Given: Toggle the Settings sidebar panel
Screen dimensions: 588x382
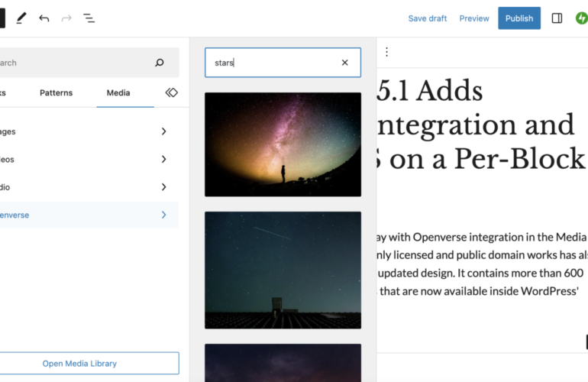Looking at the screenshot, I should click(557, 18).
